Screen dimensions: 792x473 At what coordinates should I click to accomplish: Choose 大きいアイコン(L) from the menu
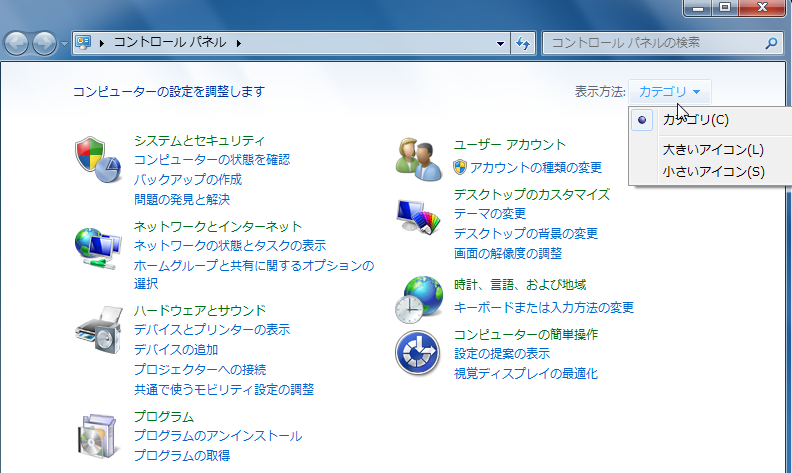713,150
